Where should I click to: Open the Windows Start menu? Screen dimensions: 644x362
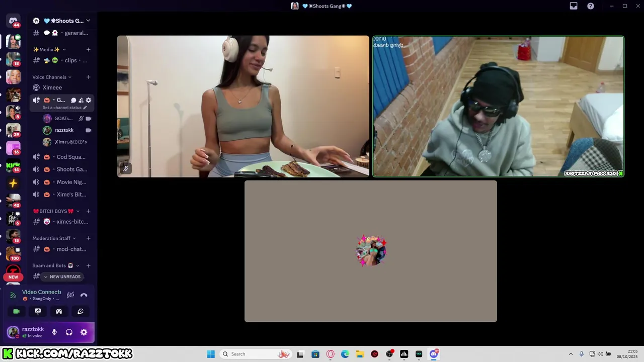[x=211, y=354]
